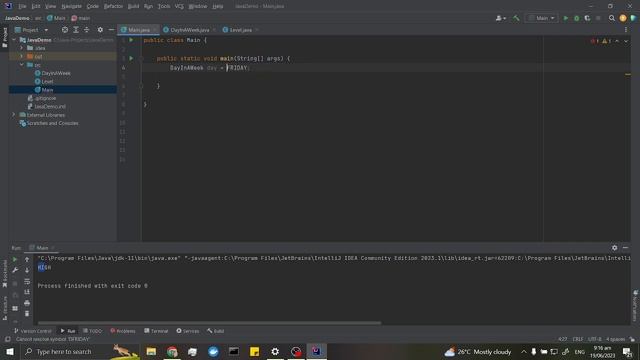Open the Build tool window tab
Screen dimensions: 640x360
(215, 331)
